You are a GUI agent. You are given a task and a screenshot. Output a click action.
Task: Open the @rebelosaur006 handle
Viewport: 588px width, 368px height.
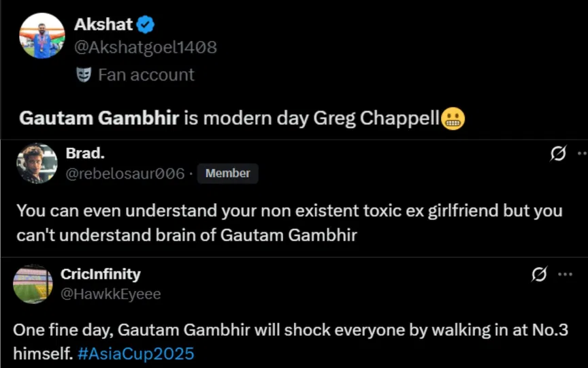[125, 174]
